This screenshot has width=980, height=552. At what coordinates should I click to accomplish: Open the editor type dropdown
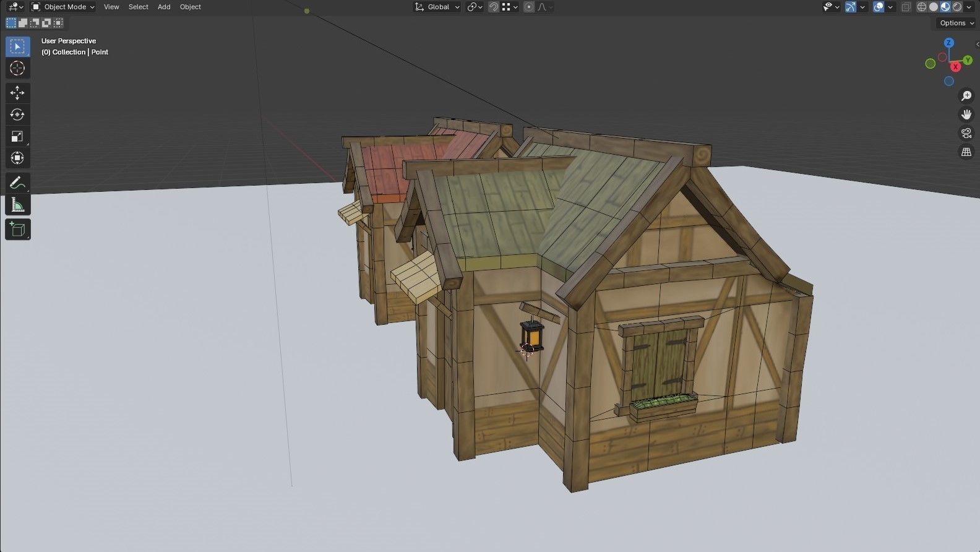(15, 7)
